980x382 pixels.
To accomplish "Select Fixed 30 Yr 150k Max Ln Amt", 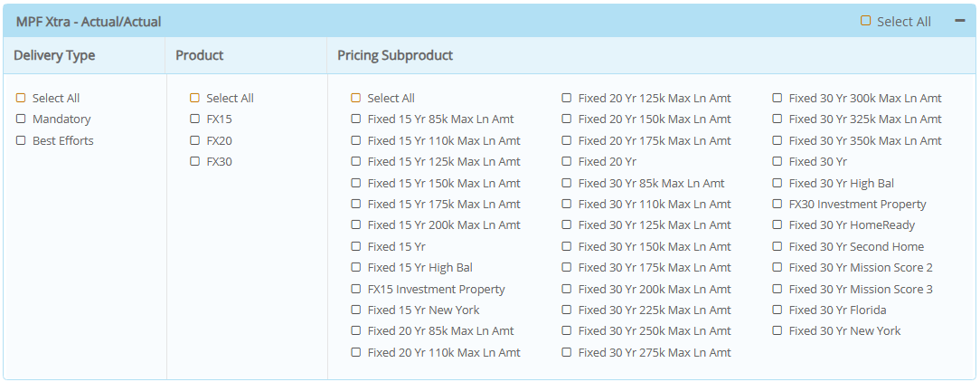I will 567,247.
